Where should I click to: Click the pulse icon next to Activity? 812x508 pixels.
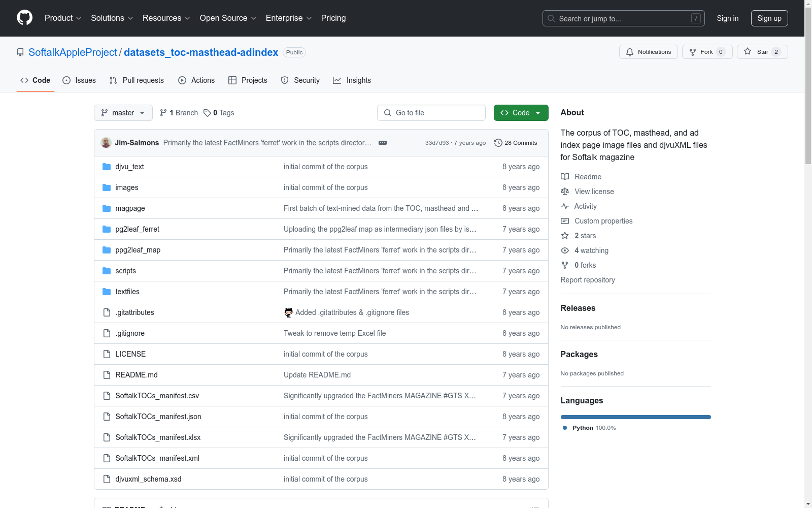565,206
